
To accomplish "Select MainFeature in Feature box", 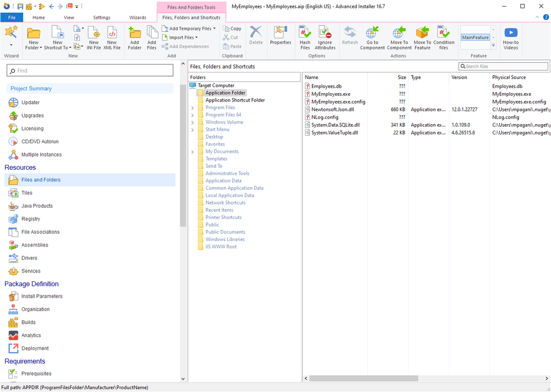I will click(475, 37).
